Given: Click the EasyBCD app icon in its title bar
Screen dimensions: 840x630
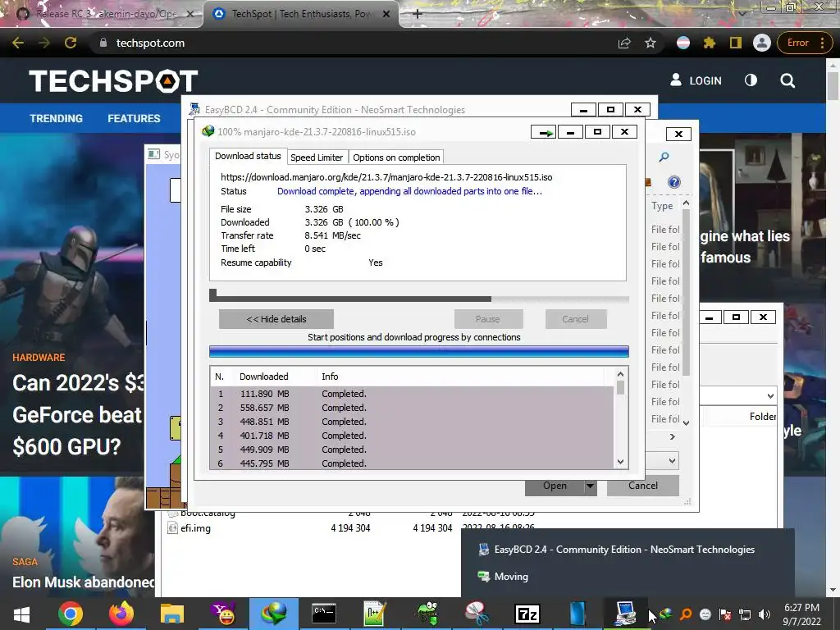Looking at the screenshot, I should pyautogui.click(x=194, y=109).
